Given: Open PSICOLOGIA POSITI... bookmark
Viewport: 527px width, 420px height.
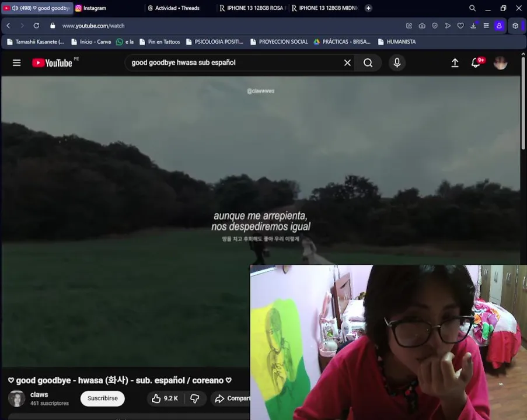Looking at the screenshot, I should [x=215, y=41].
